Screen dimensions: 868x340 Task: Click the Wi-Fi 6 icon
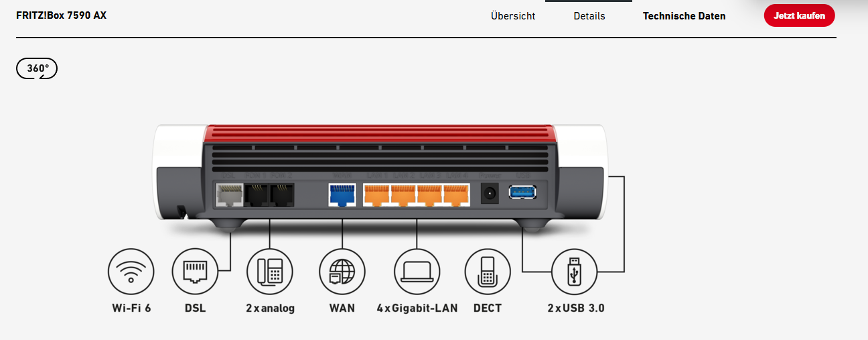(131, 272)
